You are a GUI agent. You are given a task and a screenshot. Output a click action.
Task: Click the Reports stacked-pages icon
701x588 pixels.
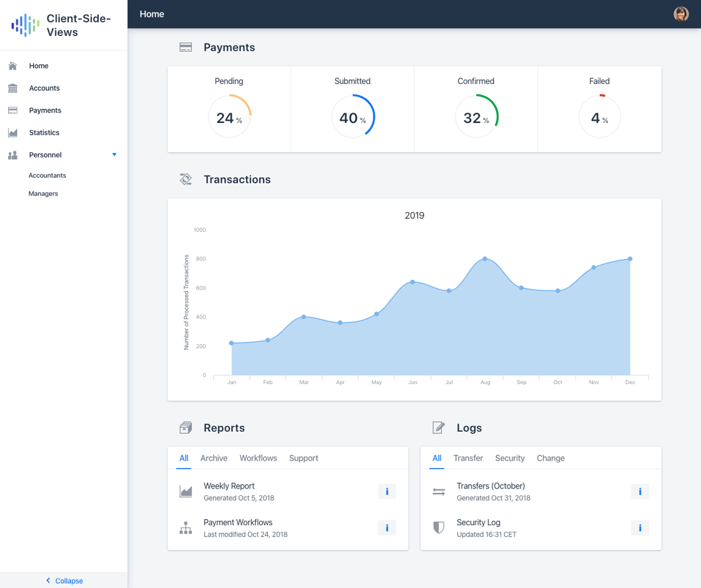[x=185, y=427]
